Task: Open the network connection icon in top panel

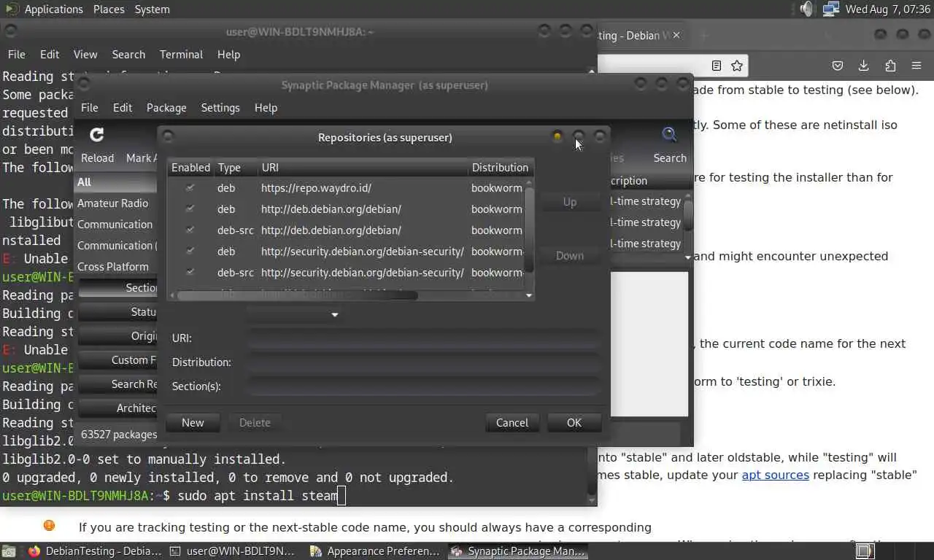Action: pyautogui.click(x=830, y=9)
